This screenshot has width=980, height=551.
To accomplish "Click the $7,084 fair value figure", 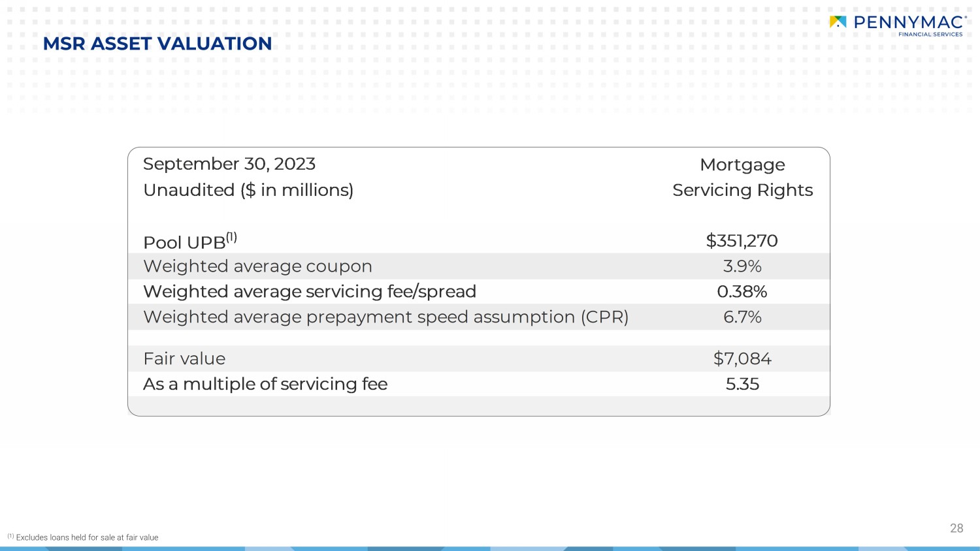I will click(x=742, y=358).
